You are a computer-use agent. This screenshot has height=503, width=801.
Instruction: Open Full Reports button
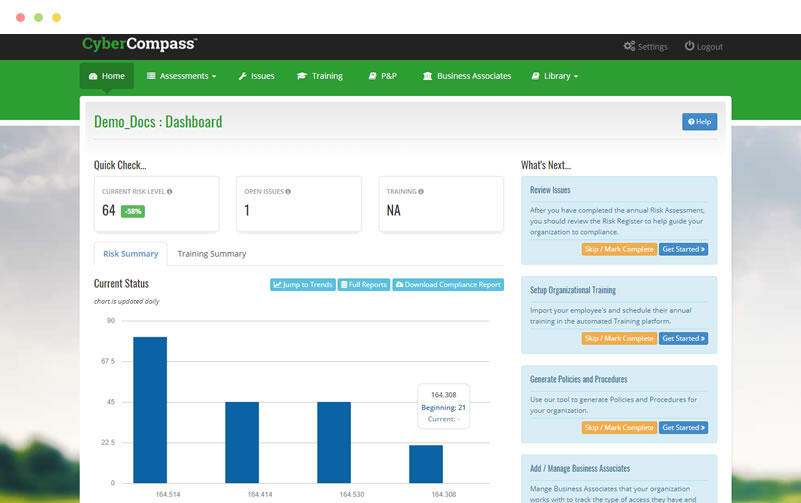(x=364, y=285)
